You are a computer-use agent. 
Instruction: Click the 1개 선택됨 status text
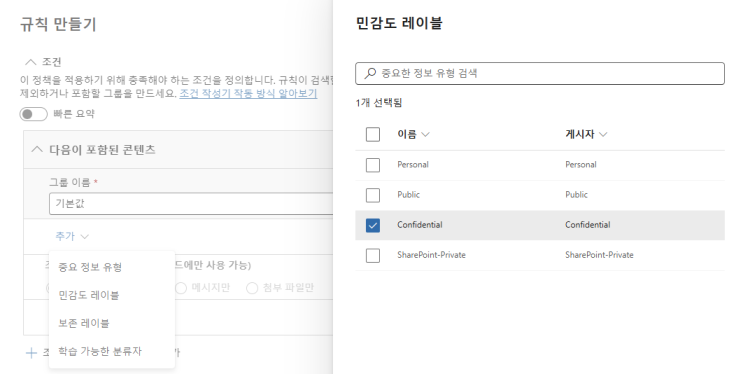[x=379, y=102]
